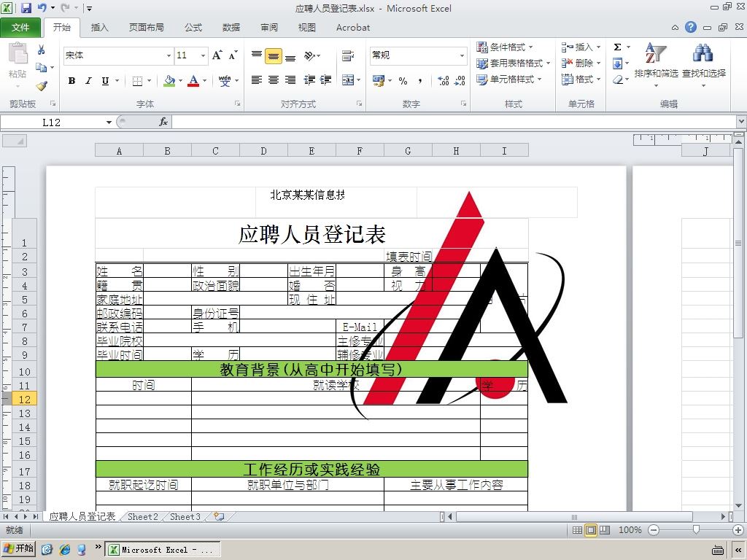
Task: Toggle Bold formatting
Action: pos(71,81)
